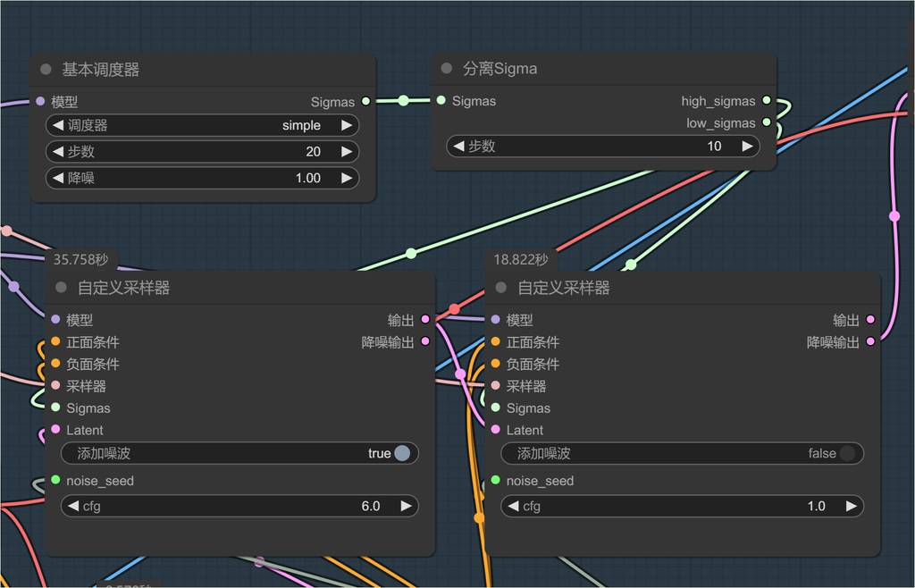Disable the 添加噪波 toggle currently set to true
This screenshot has width=915, height=588.
(401, 453)
